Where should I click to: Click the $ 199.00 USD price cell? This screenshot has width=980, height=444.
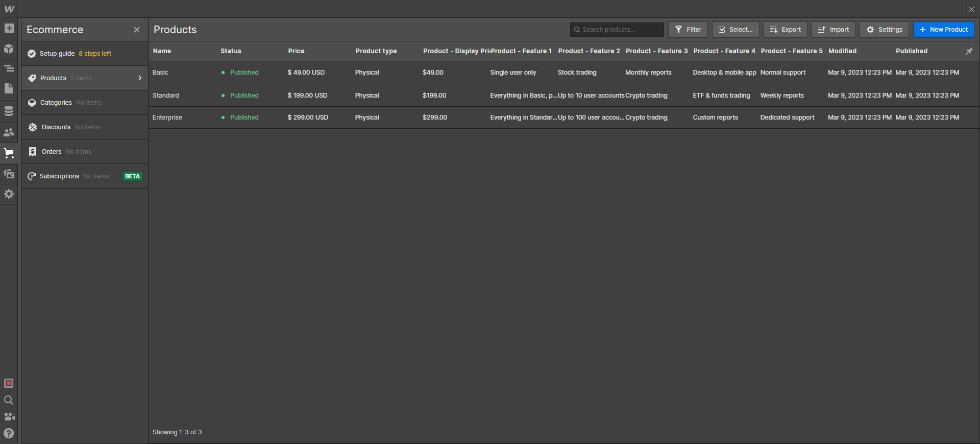(307, 96)
